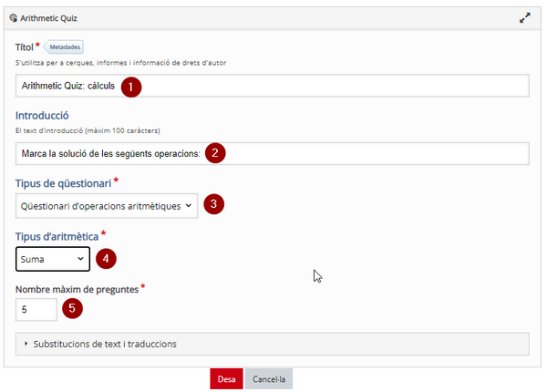
Task: Click the Arithmetic Quiz header icon
Action: coord(14,18)
